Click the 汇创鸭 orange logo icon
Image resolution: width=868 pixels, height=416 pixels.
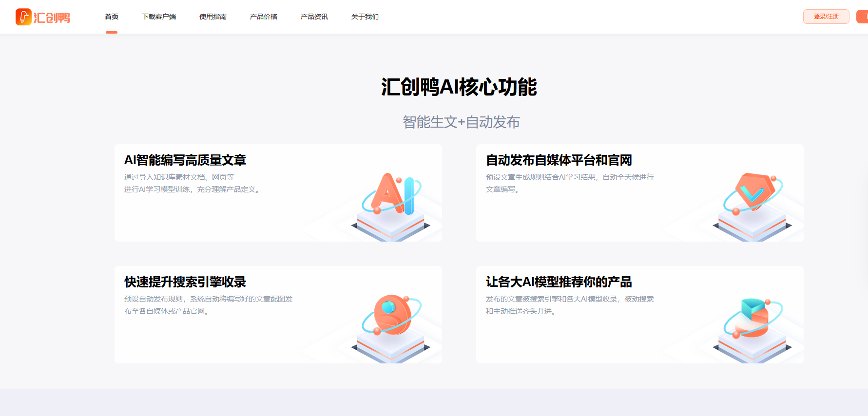point(23,17)
